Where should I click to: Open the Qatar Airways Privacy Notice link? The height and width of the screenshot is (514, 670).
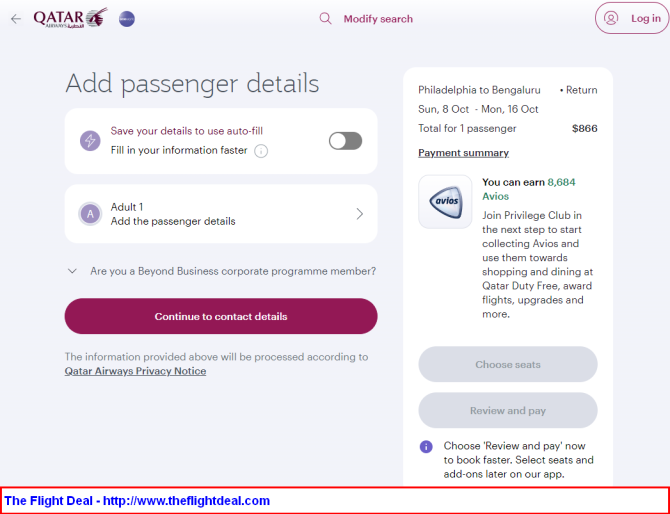[x=135, y=371]
